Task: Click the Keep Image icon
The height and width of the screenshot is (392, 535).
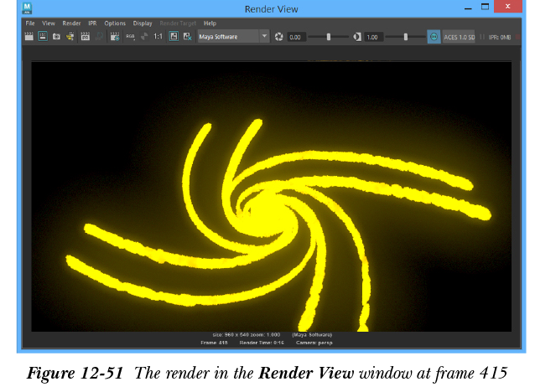Action: [x=174, y=37]
